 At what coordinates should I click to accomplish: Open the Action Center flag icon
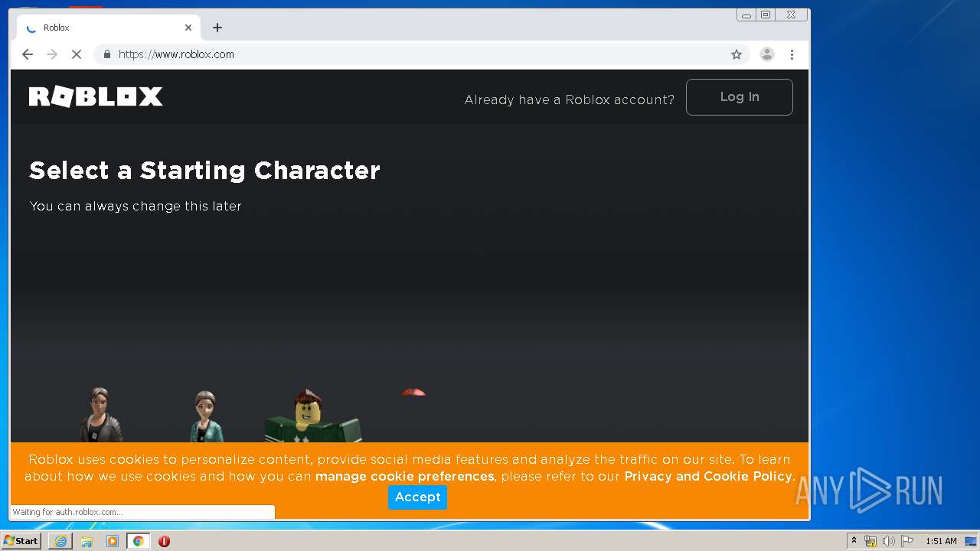point(907,541)
